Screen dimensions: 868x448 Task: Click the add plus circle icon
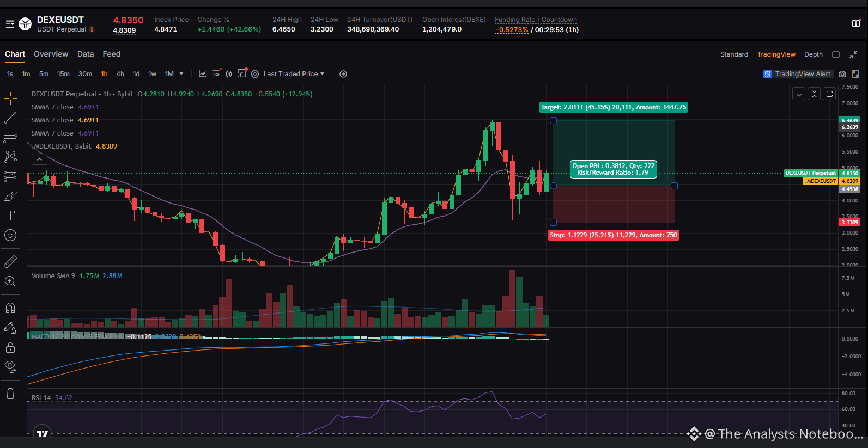(x=343, y=74)
